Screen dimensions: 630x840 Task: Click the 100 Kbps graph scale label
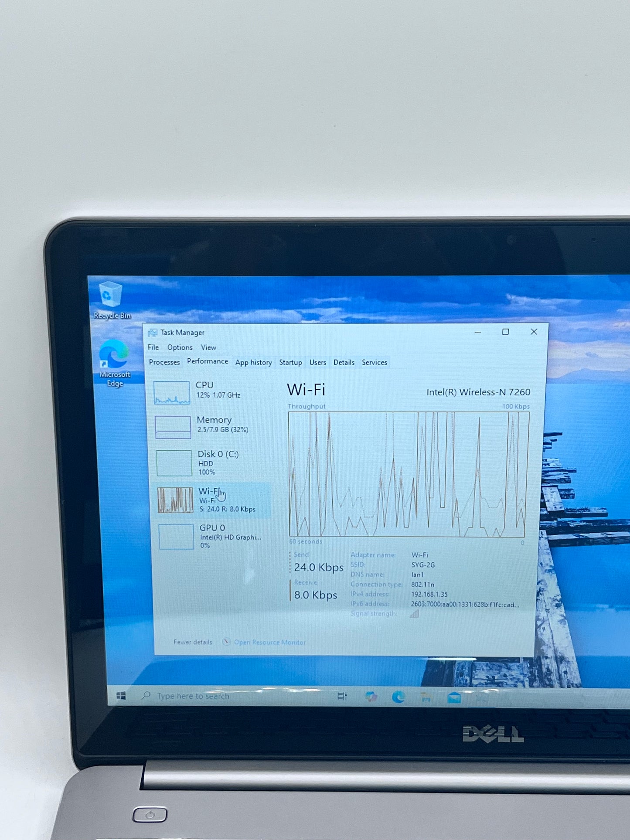516,406
